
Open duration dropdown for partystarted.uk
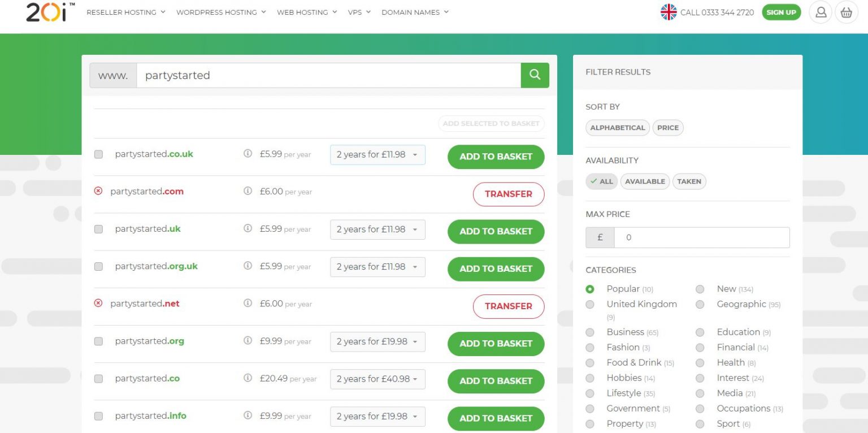[377, 230]
